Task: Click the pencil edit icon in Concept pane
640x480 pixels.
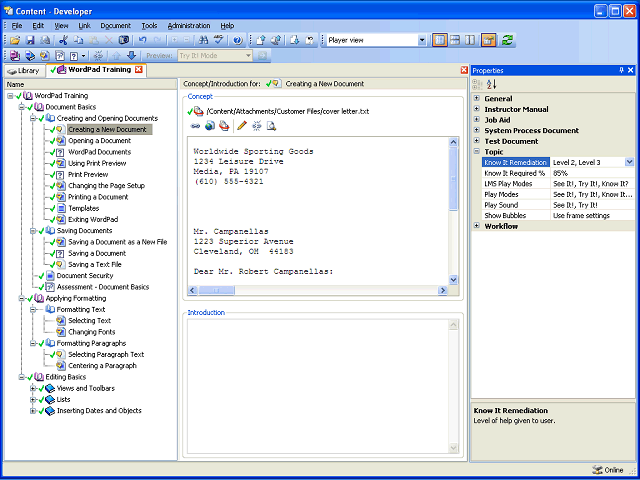Action: (241, 126)
